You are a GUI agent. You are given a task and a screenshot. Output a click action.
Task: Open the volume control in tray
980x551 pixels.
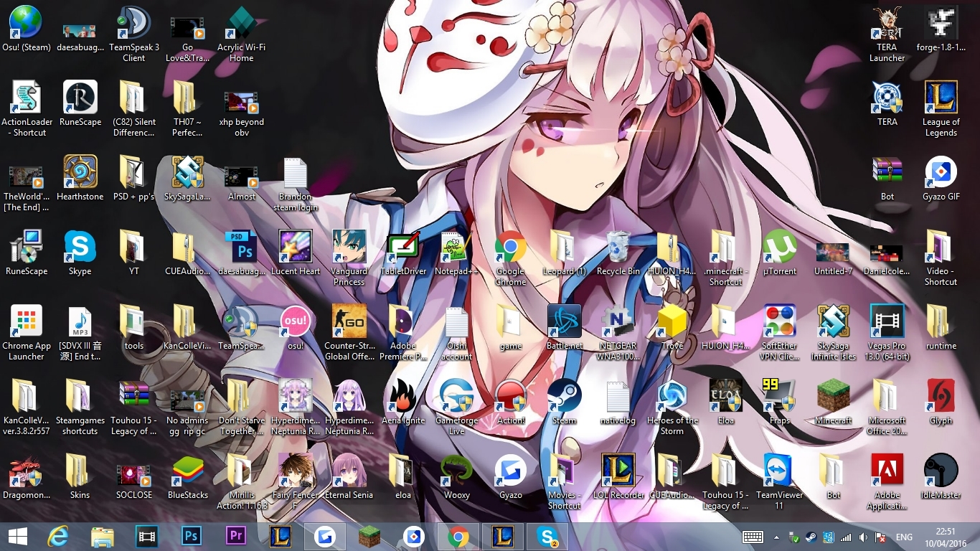click(864, 537)
